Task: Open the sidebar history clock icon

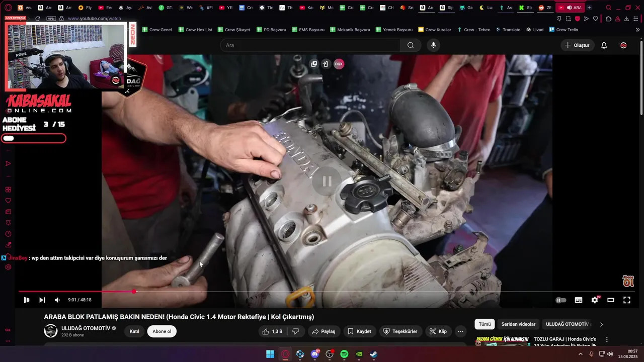Action: tap(8, 234)
